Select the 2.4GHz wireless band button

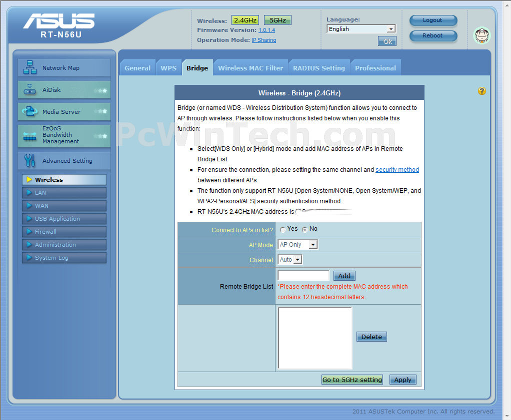(245, 20)
